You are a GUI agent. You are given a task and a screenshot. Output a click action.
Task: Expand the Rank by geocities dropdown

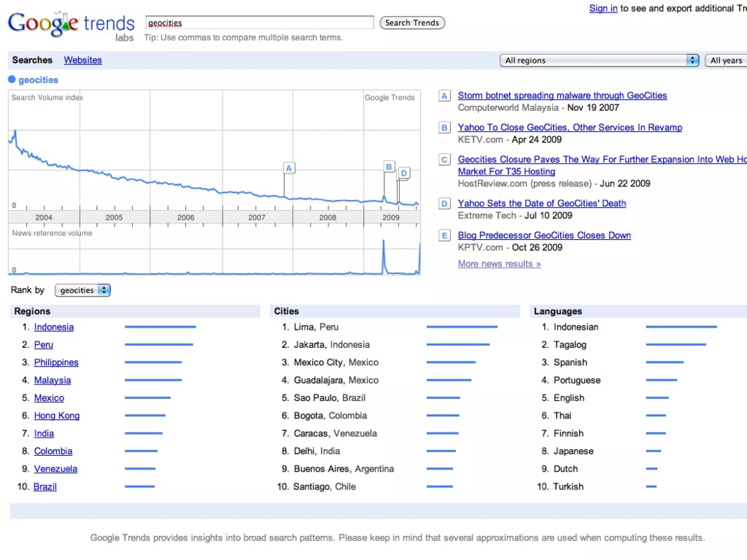coord(82,290)
